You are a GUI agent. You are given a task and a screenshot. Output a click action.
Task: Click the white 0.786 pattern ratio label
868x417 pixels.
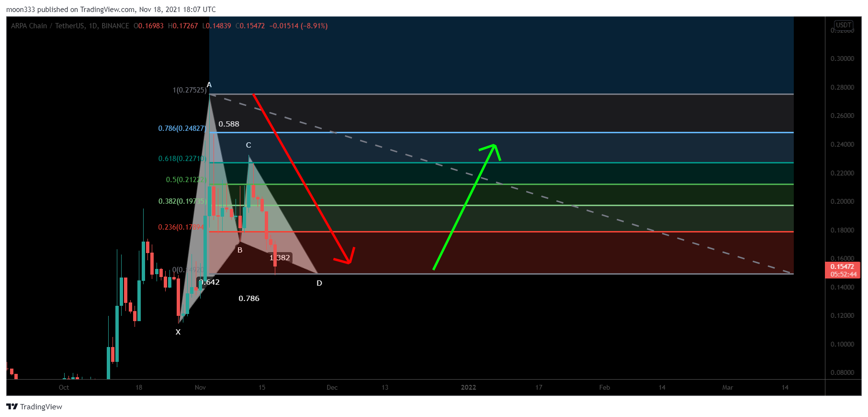(x=249, y=299)
